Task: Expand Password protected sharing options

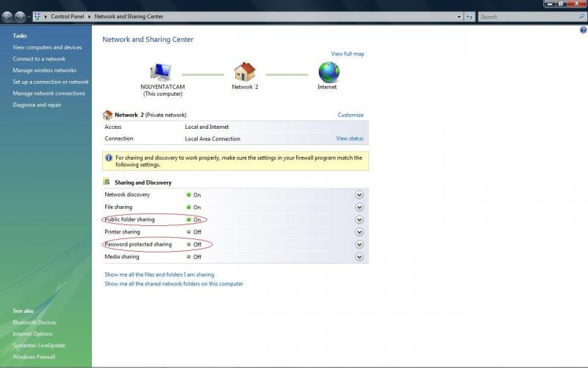Action: (x=359, y=244)
